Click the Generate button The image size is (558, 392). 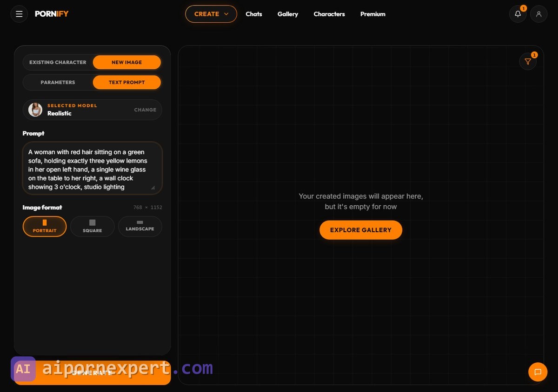tap(93, 373)
